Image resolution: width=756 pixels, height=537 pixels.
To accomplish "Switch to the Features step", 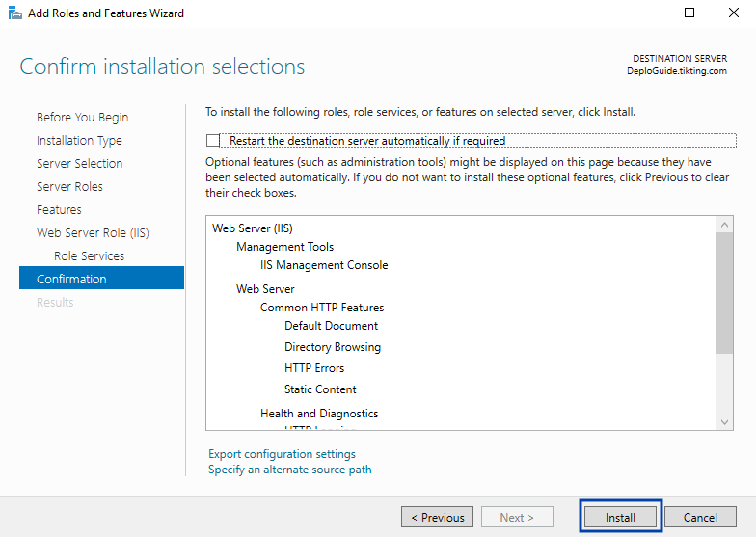I will 59,210.
